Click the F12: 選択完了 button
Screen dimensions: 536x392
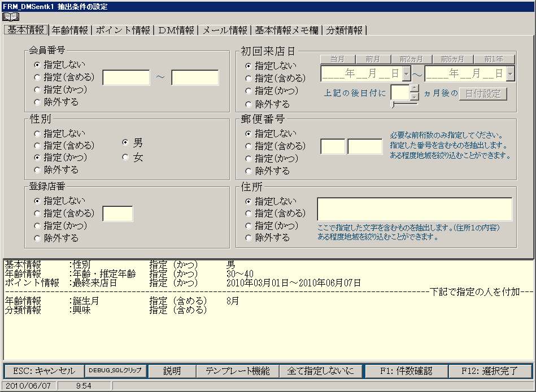[490, 371]
